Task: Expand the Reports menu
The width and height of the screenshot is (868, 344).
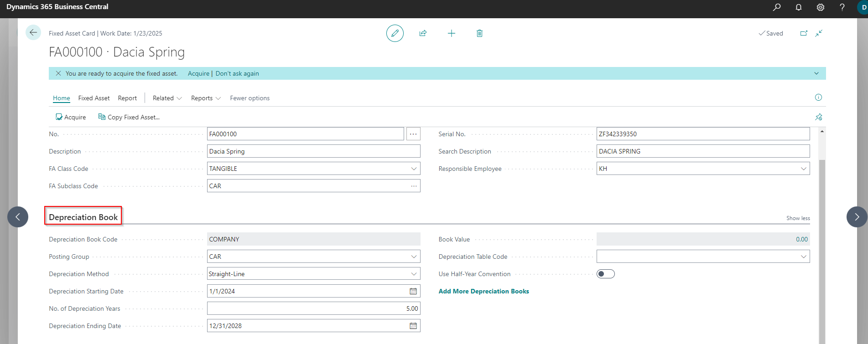Action: (206, 98)
